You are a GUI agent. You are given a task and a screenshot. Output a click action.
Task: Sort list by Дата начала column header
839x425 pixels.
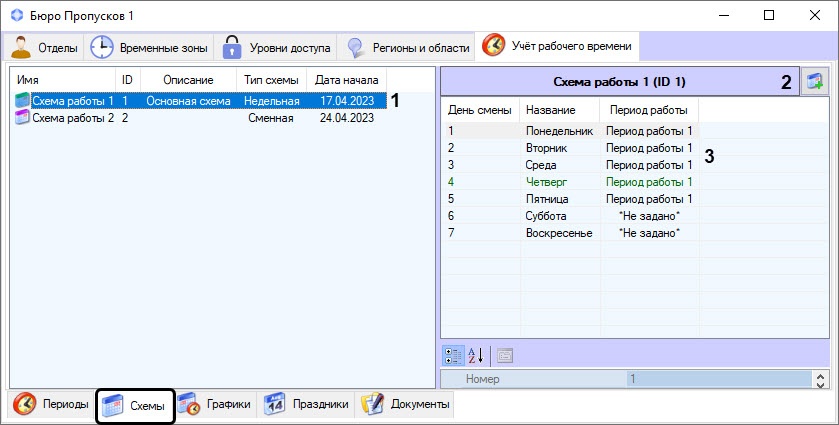pos(346,79)
